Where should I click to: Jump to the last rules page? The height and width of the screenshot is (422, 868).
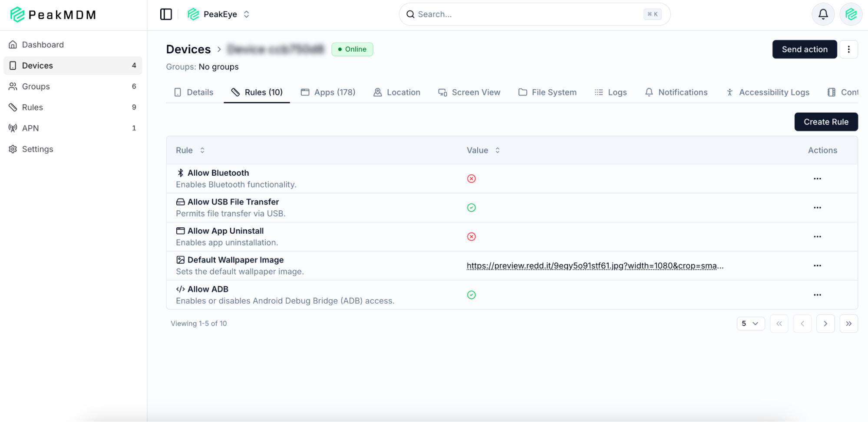pyautogui.click(x=848, y=324)
